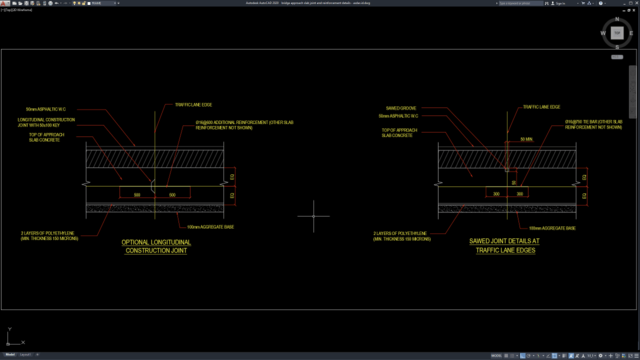Toggle snap mode in status bar
Viewport: 640px width, 360px height.
tap(512, 356)
